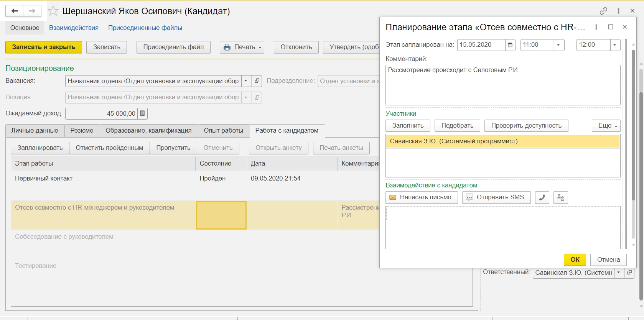Viewport: 644px width, 320px height.
Task: Add candidate to favorites with star icon
Action: tap(53, 11)
